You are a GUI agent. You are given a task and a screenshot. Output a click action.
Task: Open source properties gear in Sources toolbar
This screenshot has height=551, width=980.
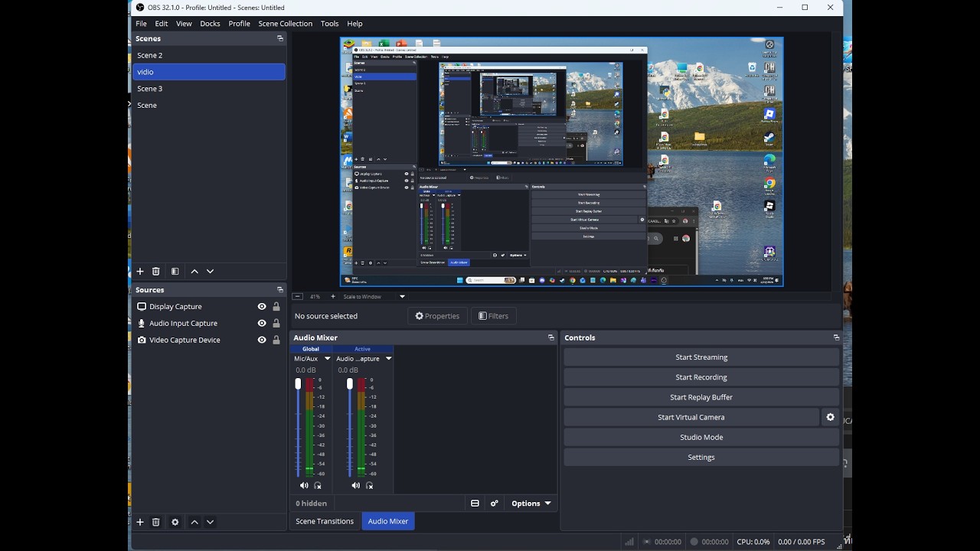coord(175,522)
